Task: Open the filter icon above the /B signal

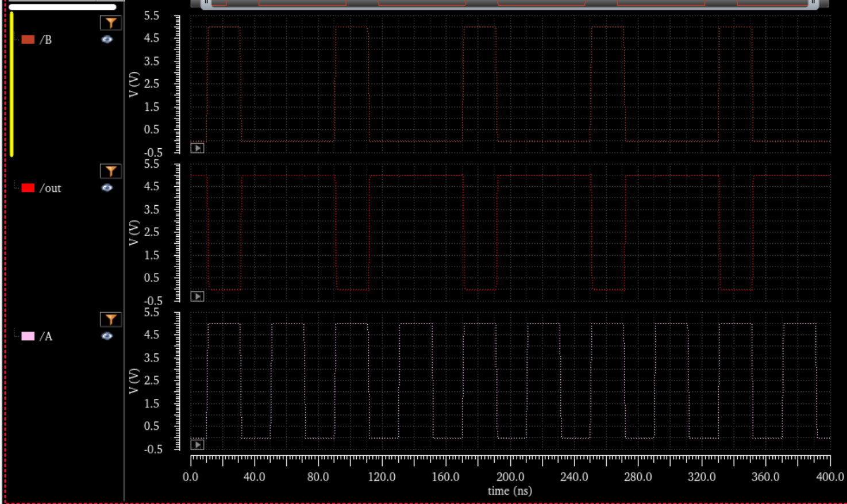Action: tap(110, 23)
